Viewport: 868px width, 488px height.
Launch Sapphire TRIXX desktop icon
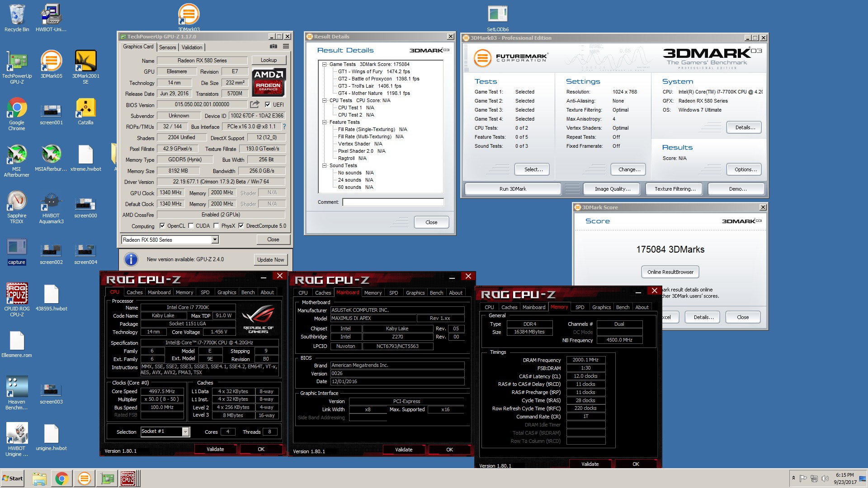17,207
